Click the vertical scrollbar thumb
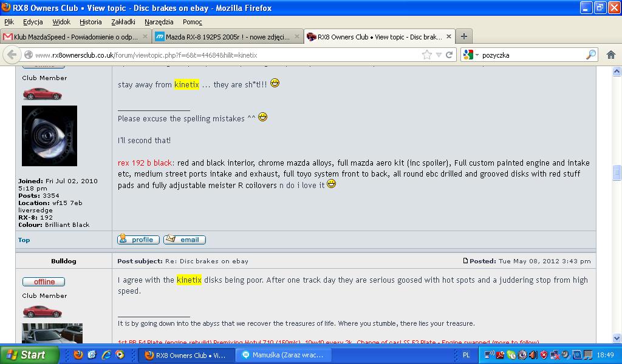 [x=617, y=173]
